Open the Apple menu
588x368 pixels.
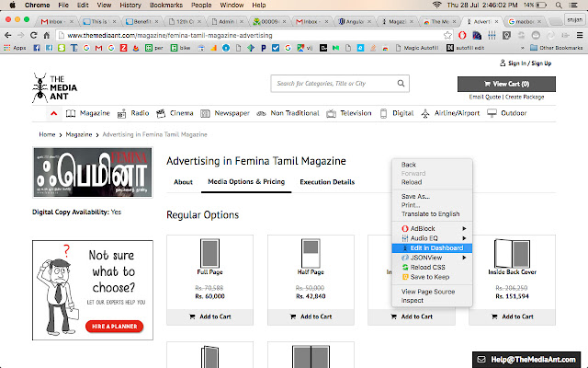(12, 5)
